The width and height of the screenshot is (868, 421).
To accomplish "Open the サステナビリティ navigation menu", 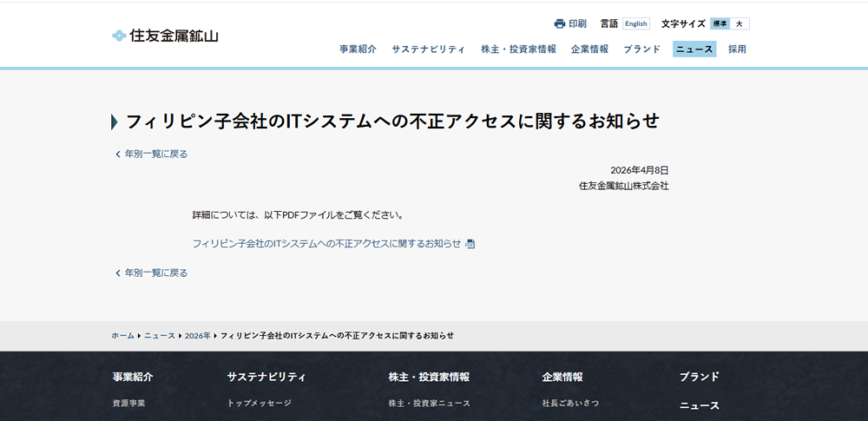I will click(x=428, y=49).
